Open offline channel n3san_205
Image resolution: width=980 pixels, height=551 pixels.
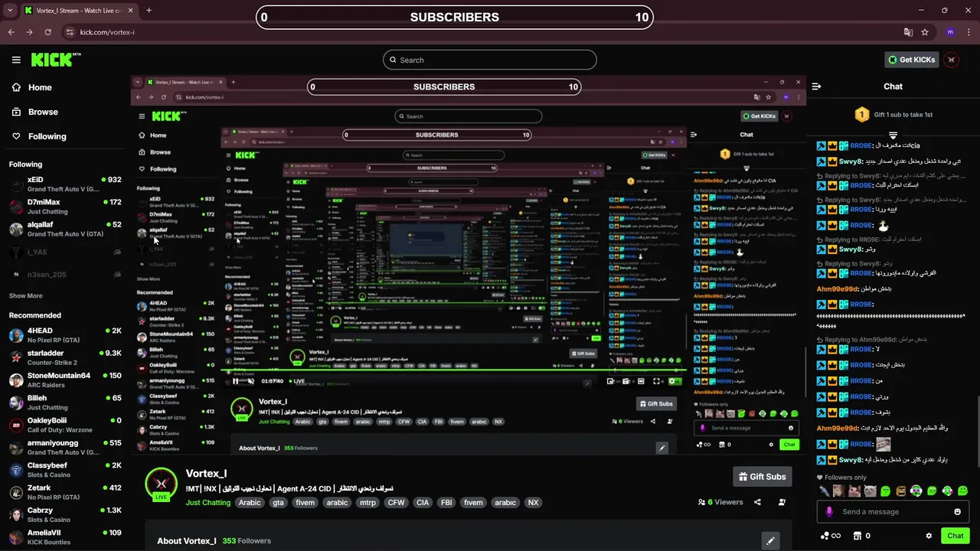click(x=65, y=274)
